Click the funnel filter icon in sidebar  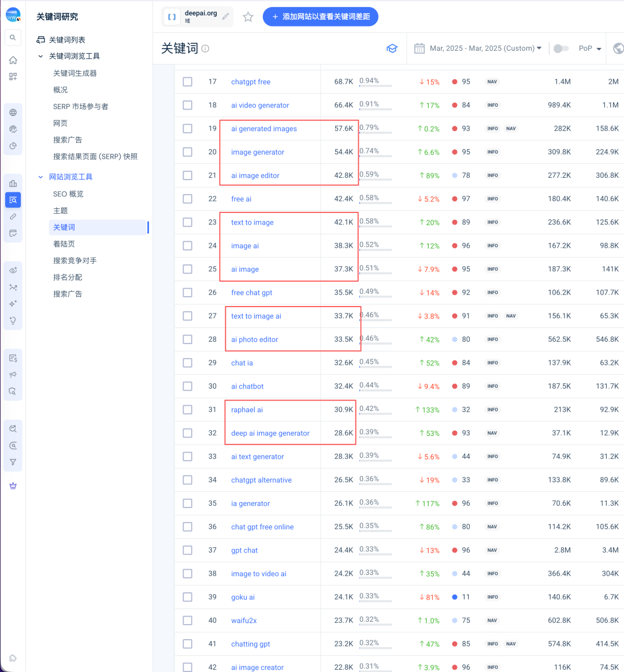(13, 462)
